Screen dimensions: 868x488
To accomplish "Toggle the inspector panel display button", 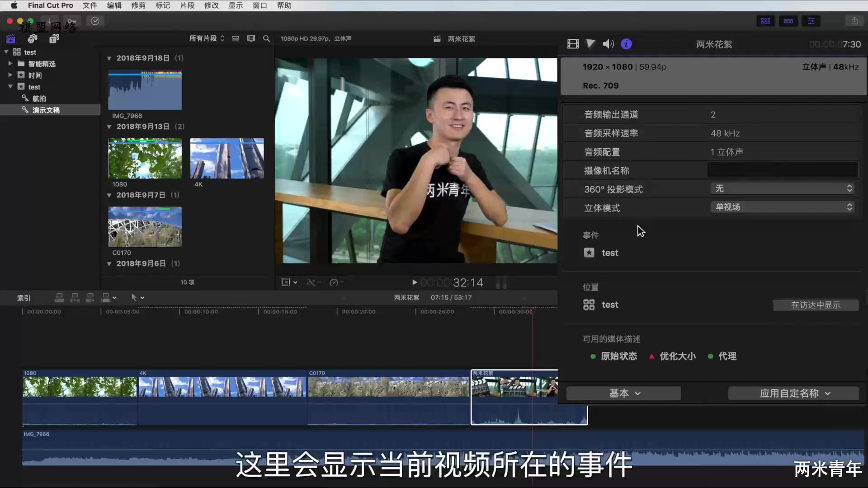I will (811, 21).
